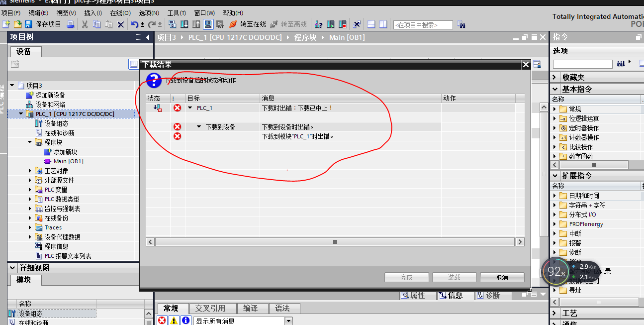Click the 取消 button in dialog
644x325 pixels.
coord(502,277)
